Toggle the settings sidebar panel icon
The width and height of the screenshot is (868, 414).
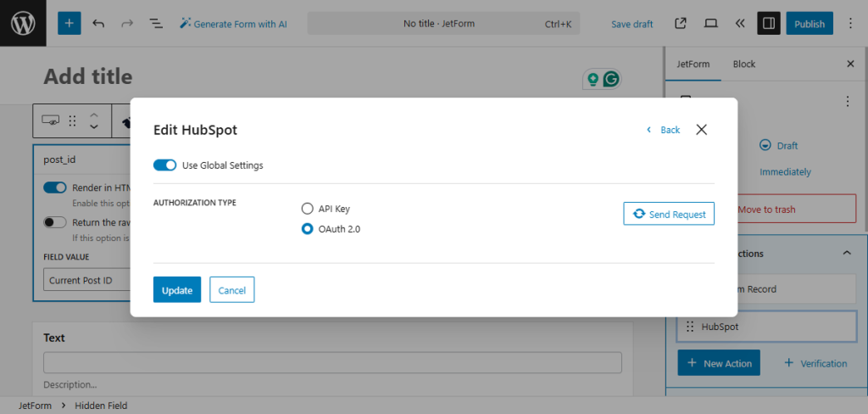point(768,23)
